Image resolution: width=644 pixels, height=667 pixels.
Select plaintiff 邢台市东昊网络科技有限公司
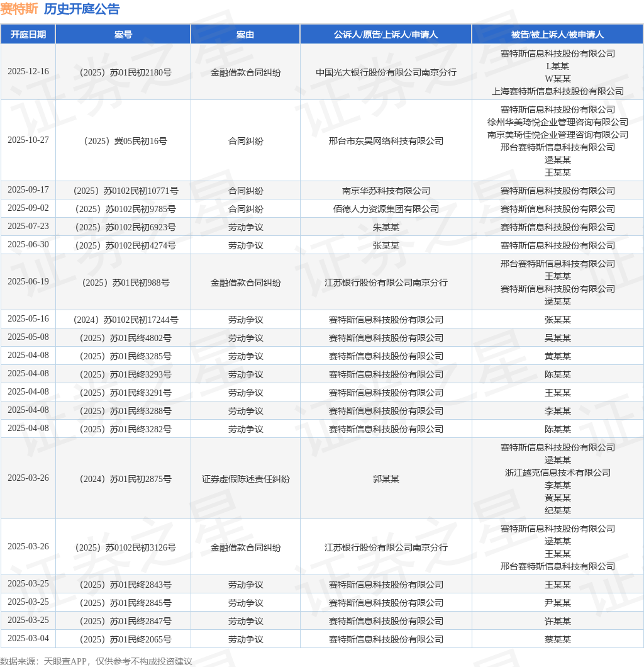386,141
